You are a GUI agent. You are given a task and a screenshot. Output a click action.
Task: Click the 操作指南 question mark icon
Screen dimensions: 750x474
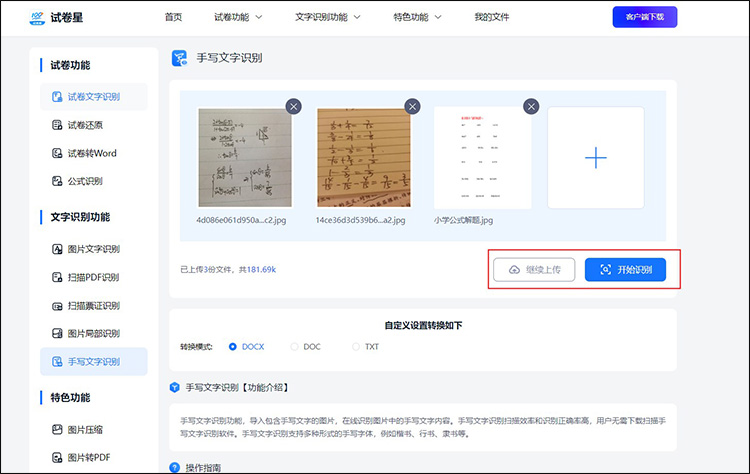tap(175, 467)
